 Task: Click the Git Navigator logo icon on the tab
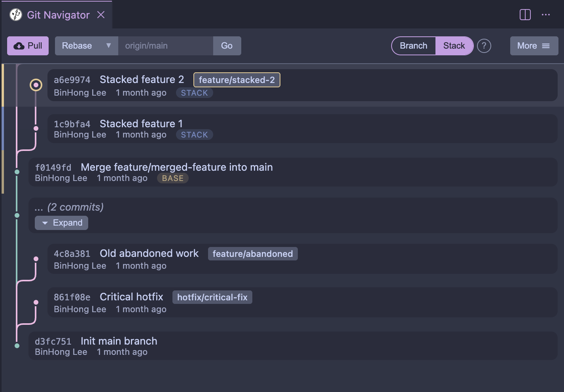15,14
